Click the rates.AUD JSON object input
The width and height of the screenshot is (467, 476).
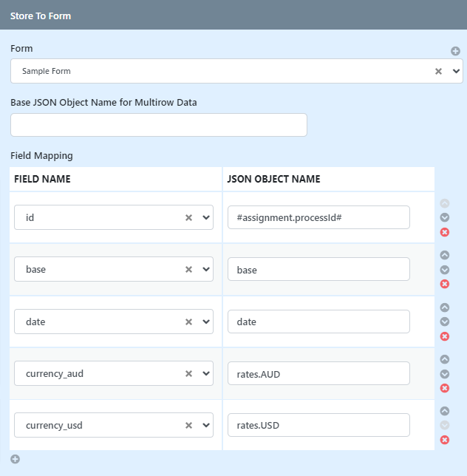(318, 373)
